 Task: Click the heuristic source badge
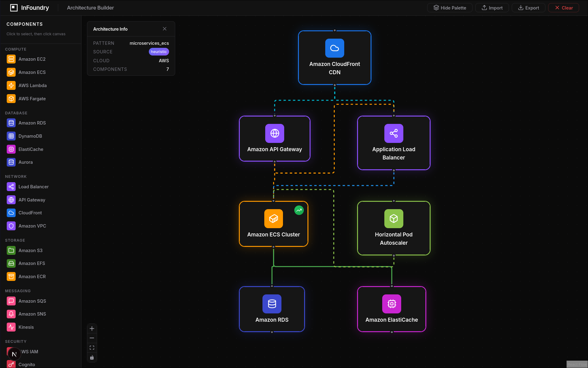[x=159, y=52]
